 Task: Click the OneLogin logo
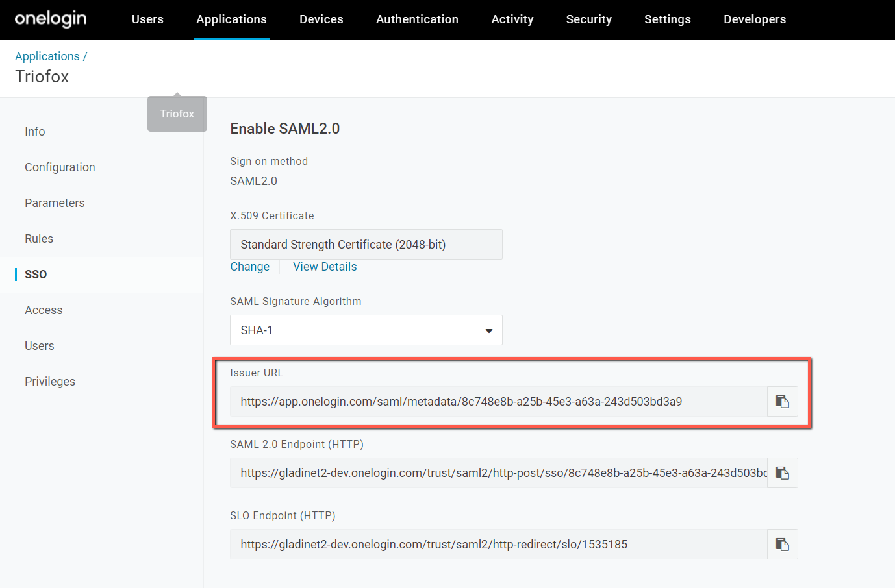point(51,19)
